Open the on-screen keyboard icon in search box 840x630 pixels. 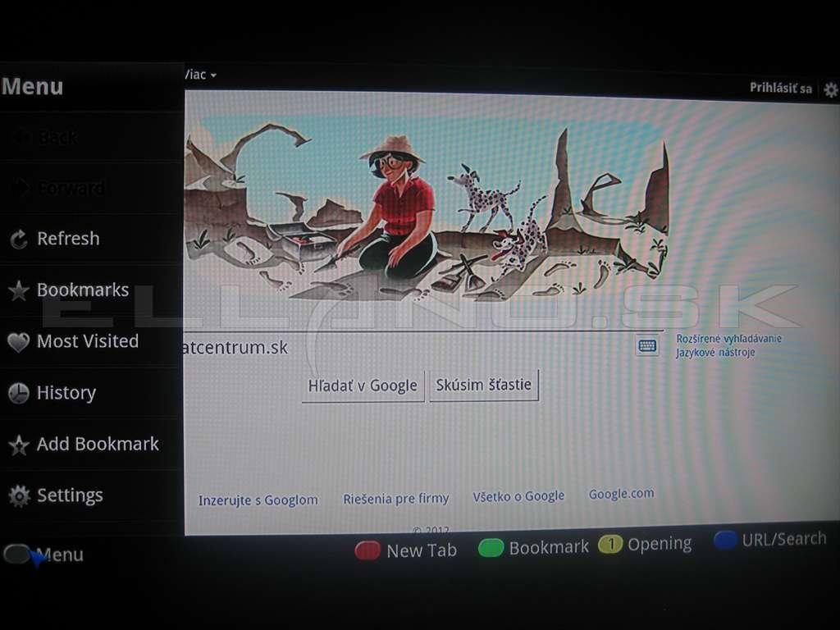point(646,345)
